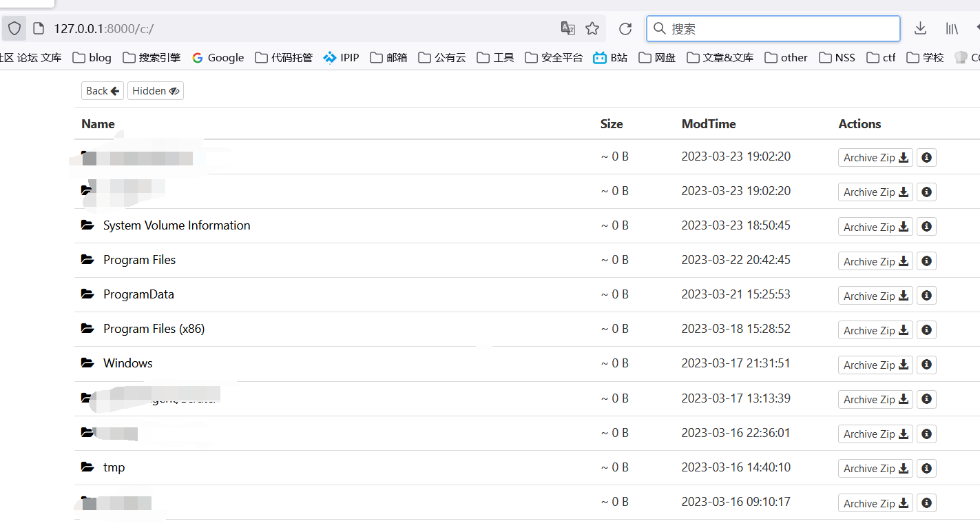This screenshot has height=528, width=980.
Task: Open the 安全平台 bookmarks folder
Action: pyautogui.click(x=554, y=57)
